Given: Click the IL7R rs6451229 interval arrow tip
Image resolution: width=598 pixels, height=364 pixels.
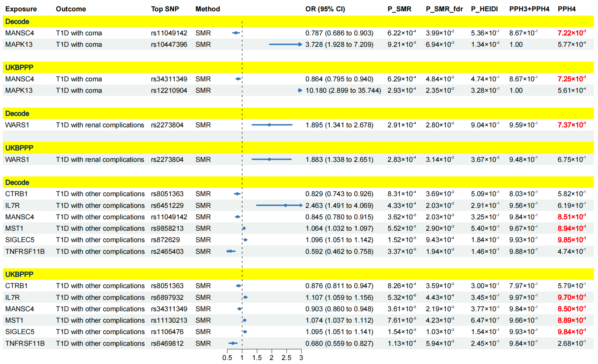Looking at the screenshot, I should [x=302, y=206].
